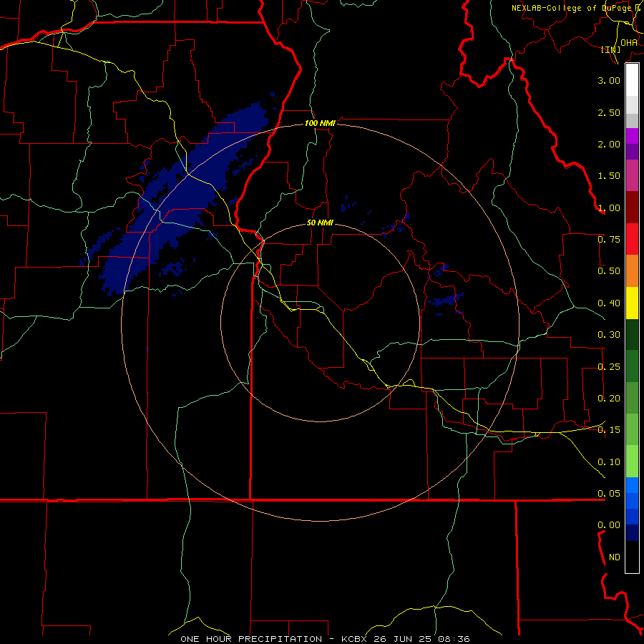
Task: Select the 2.00 legend value
Action: click(x=609, y=144)
